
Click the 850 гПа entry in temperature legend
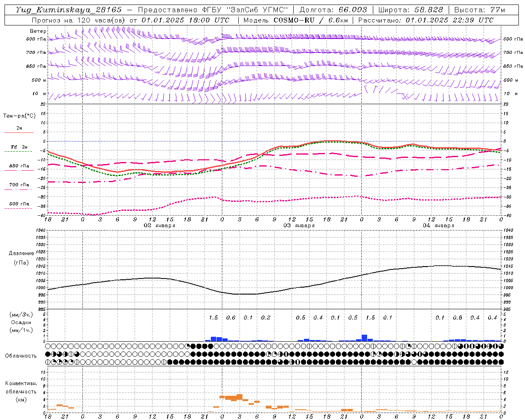click(x=19, y=166)
